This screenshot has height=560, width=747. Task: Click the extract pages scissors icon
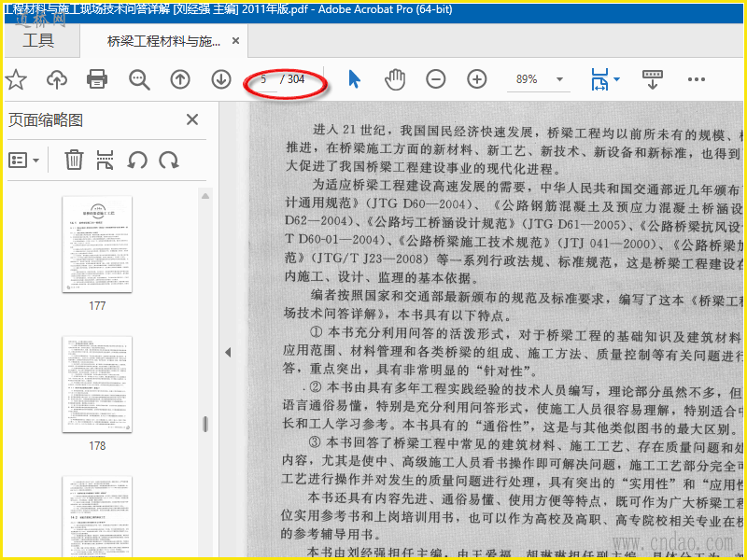coord(105,160)
